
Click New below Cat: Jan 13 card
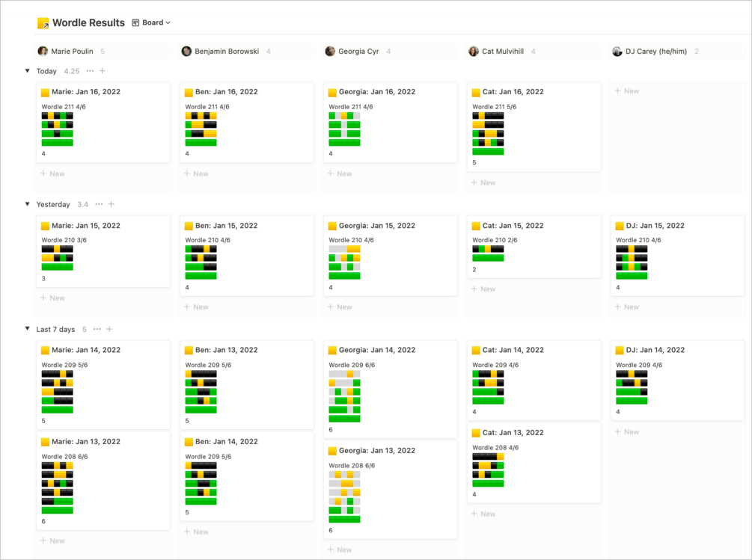coord(483,514)
